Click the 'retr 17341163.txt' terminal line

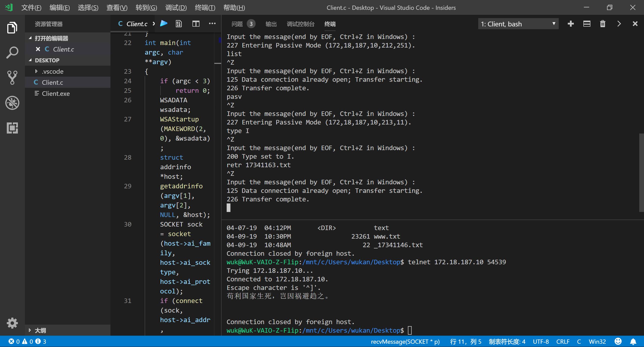point(259,165)
